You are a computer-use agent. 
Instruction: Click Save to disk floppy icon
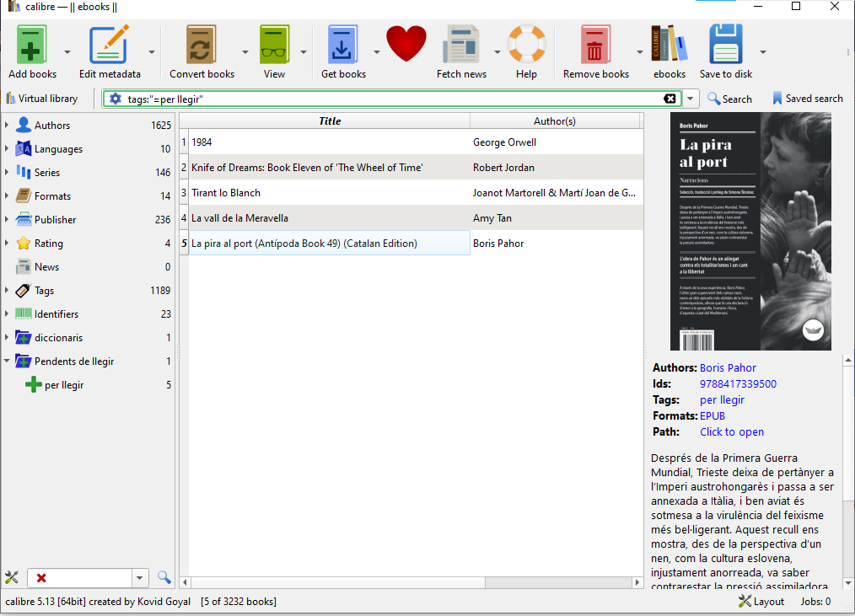(x=726, y=44)
